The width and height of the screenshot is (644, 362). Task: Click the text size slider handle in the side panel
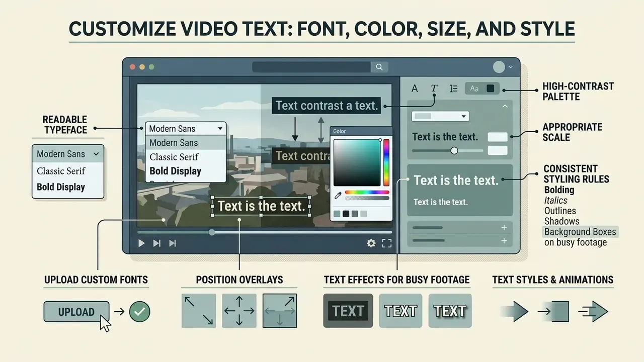pyautogui.click(x=454, y=150)
